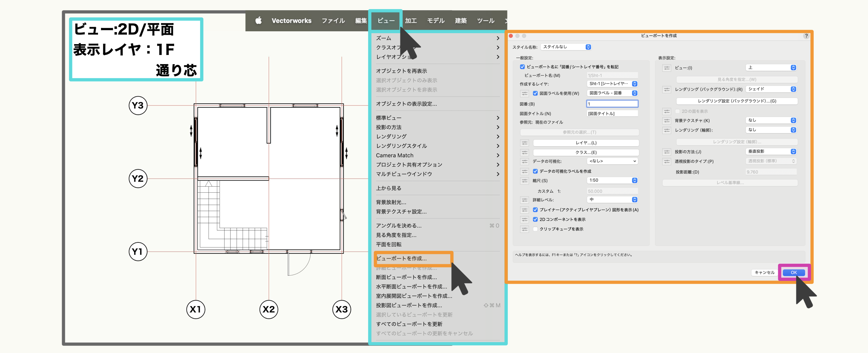Open the ファイル menu in menu bar
This screenshot has width=868, height=353.
point(333,21)
